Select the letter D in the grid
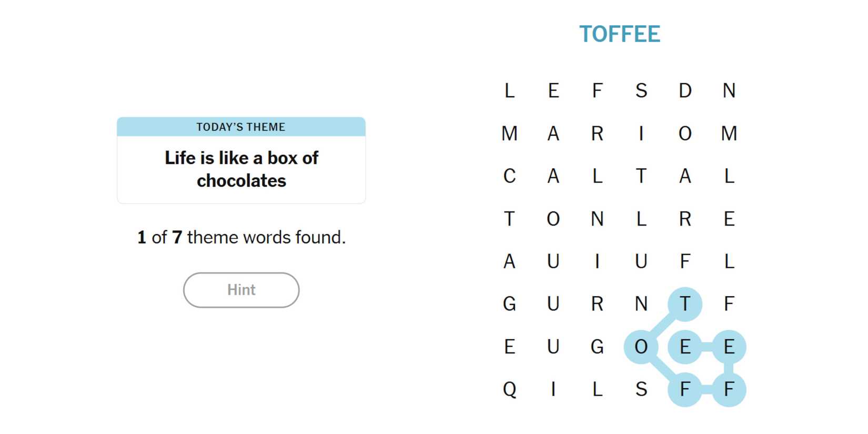This screenshot has height=434, width=868. coord(685,91)
